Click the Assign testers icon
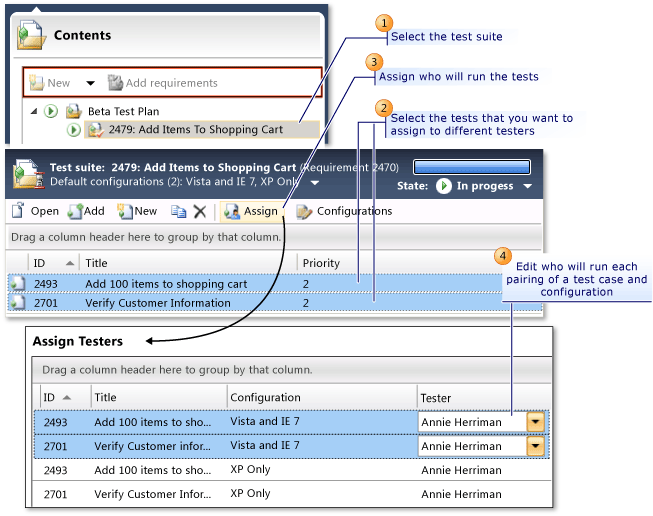 pyautogui.click(x=232, y=212)
